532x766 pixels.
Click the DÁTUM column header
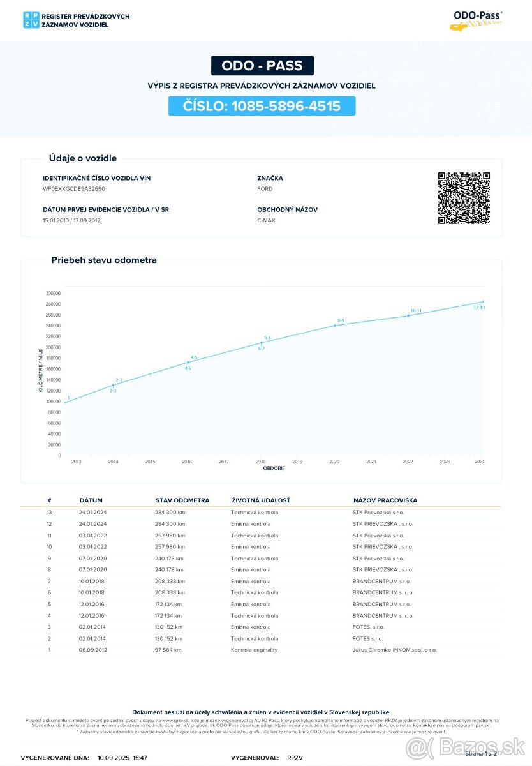(91, 500)
